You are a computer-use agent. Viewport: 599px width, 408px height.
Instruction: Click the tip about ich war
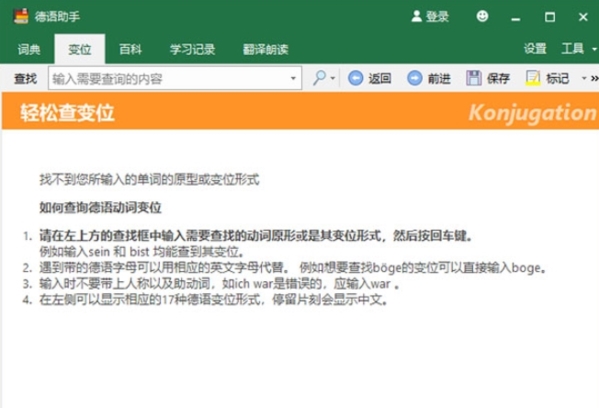coord(220,284)
